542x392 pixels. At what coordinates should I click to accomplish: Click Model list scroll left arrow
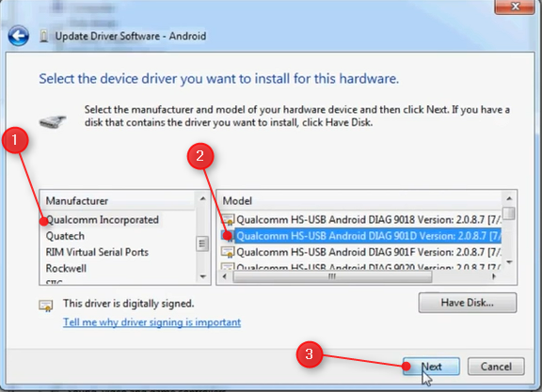(225, 276)
